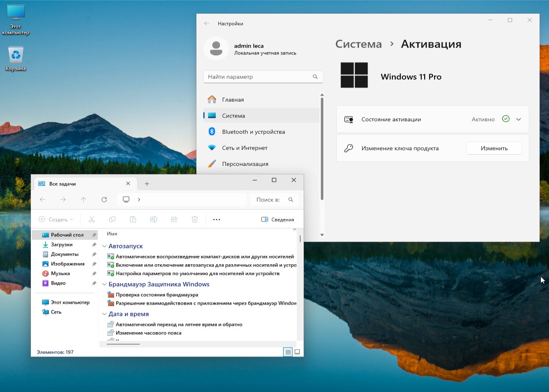Click the Explorer search box Поиск в:
Viewport: 549px width, 392px height.
click(x=274, y=200)
